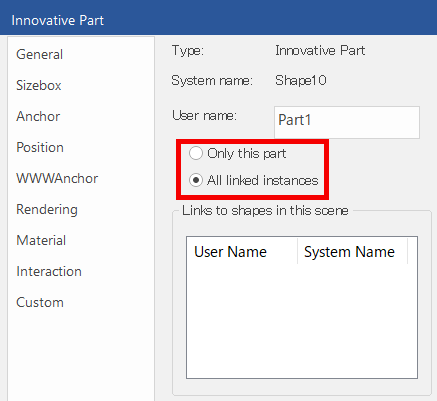Select the Custom properties page
The height and width of the screenshot is (401, 437).
(x=40, y=302)
